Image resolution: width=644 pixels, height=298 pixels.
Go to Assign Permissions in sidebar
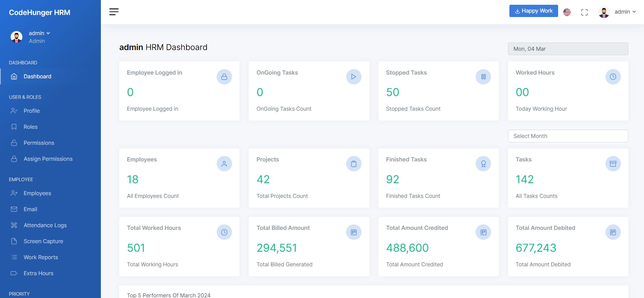point(48,159)
